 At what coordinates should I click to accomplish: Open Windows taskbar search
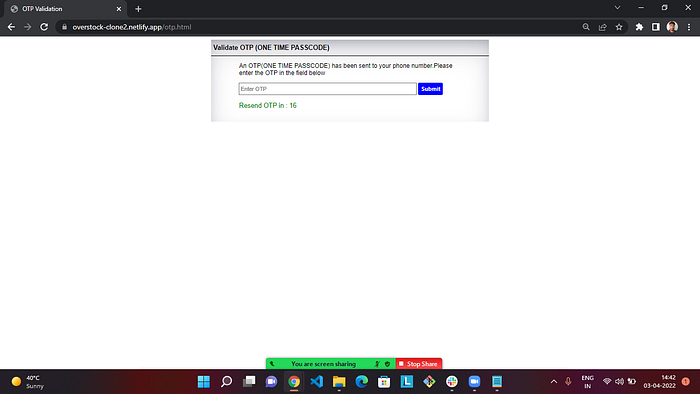coord(226,382)
